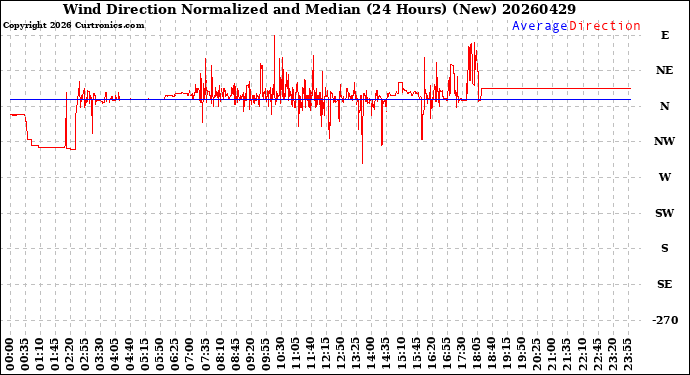
Task: Click the 03:30 time label
Action: tap(100, 355)
